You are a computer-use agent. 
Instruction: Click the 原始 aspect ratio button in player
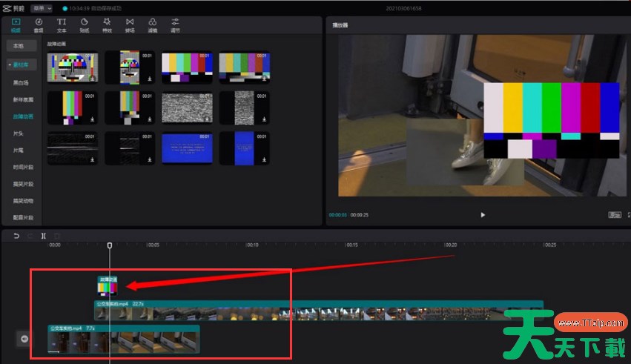[x=614, y=215]
